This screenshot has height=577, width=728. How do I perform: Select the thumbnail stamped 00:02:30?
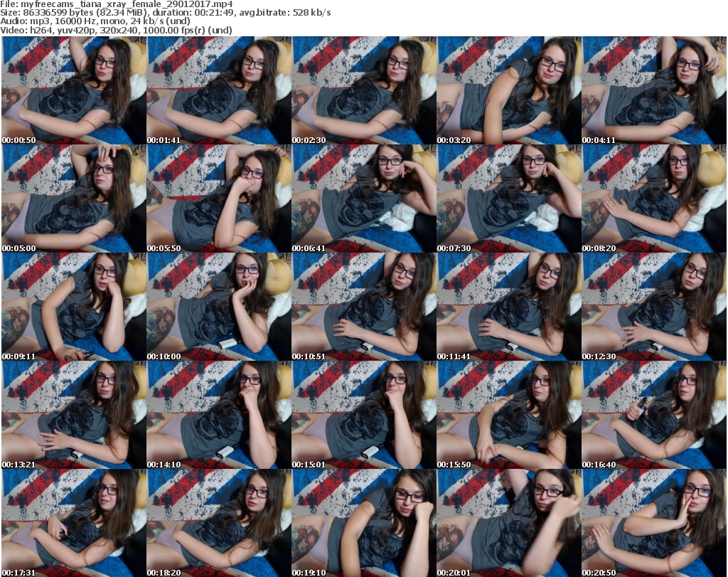[x=364, y=90]
